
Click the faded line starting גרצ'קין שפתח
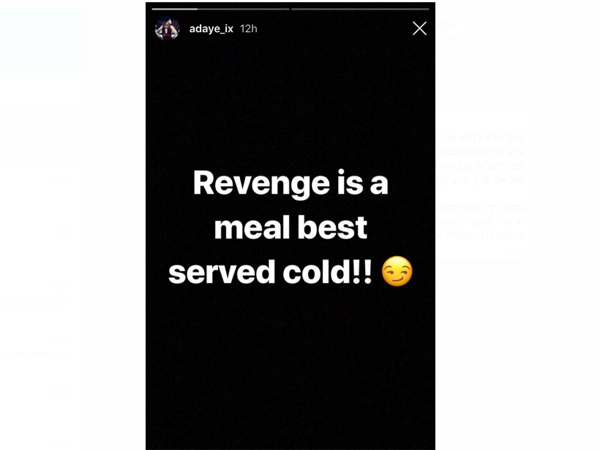[x=479, y=151]
